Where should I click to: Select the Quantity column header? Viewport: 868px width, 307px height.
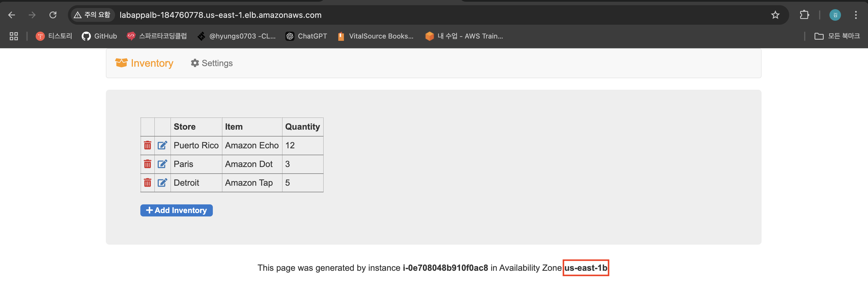click(303, 127)
